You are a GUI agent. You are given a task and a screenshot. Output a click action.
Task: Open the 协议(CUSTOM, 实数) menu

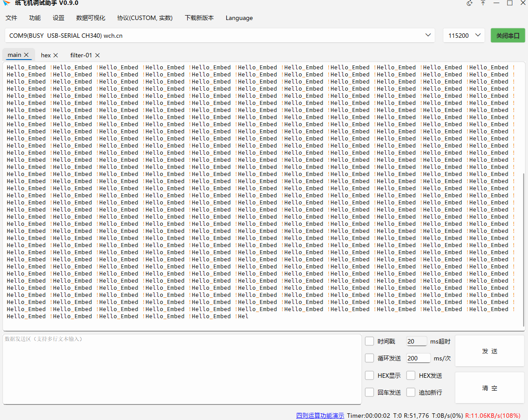pyautogui.click(x=145, y=18)
